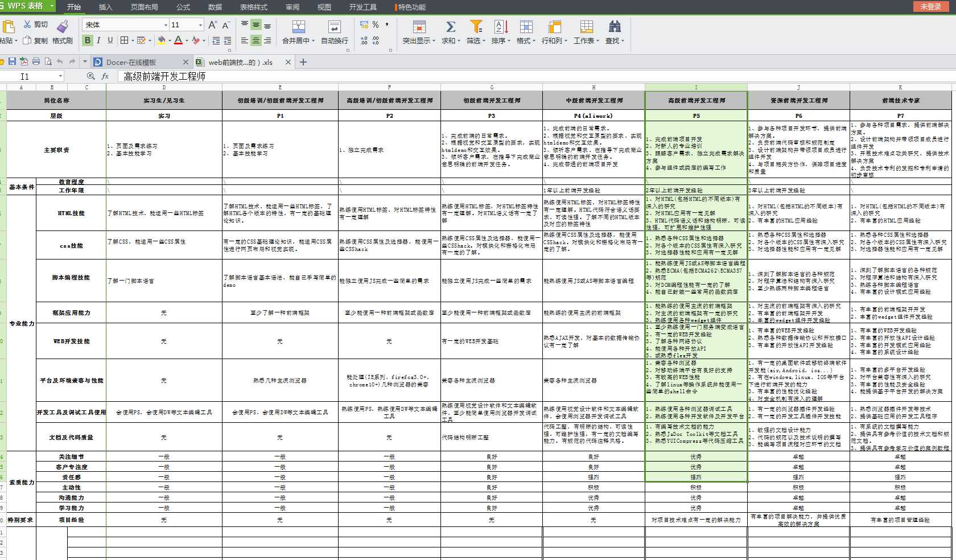Open the 开始 (Home) ribbon tab
This screenshot has width=956, height=560.
(x=74, y=7)
